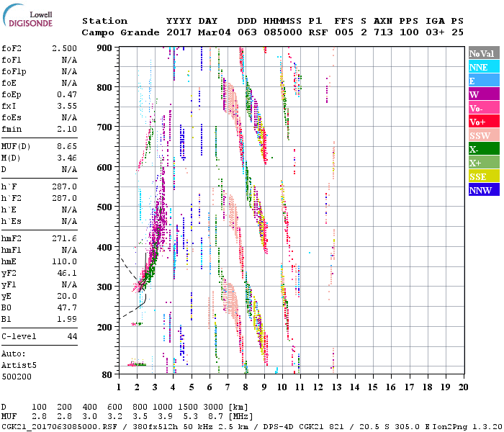Viewport: 504px width, 432px height.
Task: Select the NNE cyan legend swatch
Action: [x=484, y=67]
